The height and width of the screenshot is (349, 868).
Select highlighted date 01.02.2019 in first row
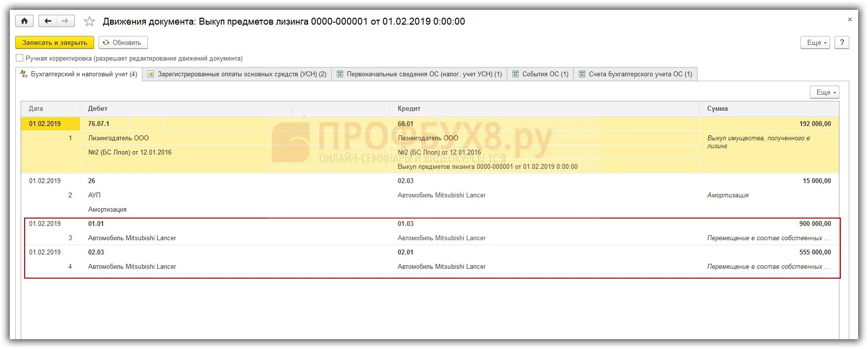pos(50,124)
